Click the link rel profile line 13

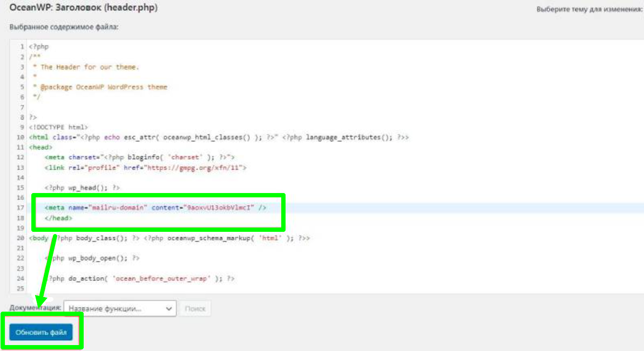(145, 167)
